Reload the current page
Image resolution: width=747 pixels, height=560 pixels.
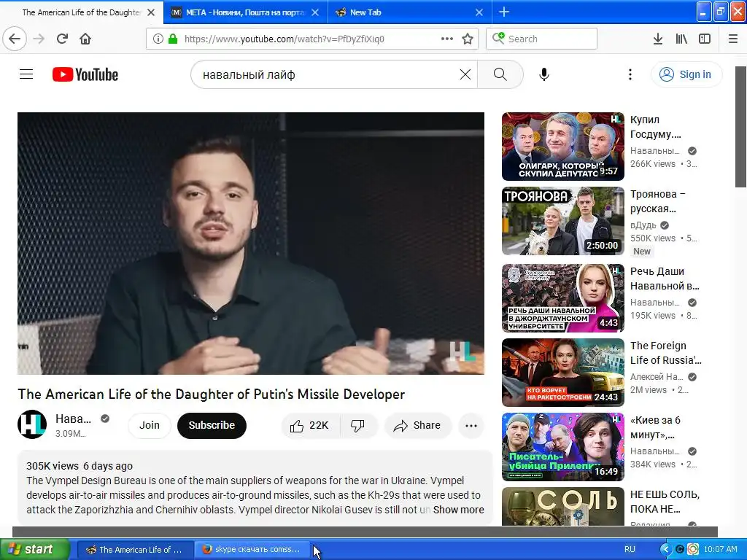[x=62, y=39]
